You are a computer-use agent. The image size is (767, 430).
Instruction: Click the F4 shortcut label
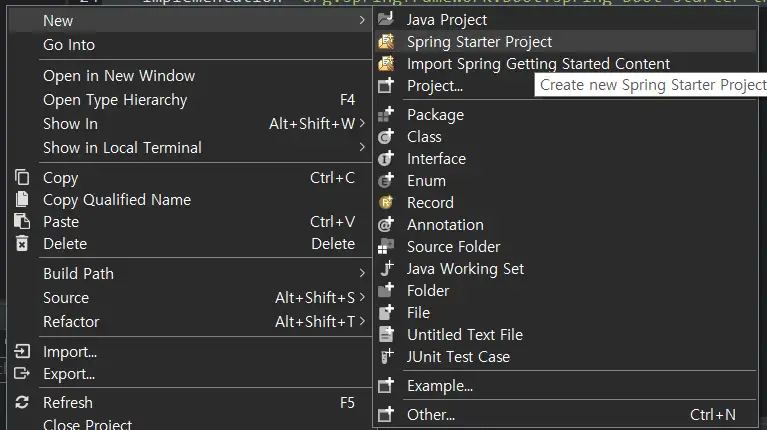347,100
